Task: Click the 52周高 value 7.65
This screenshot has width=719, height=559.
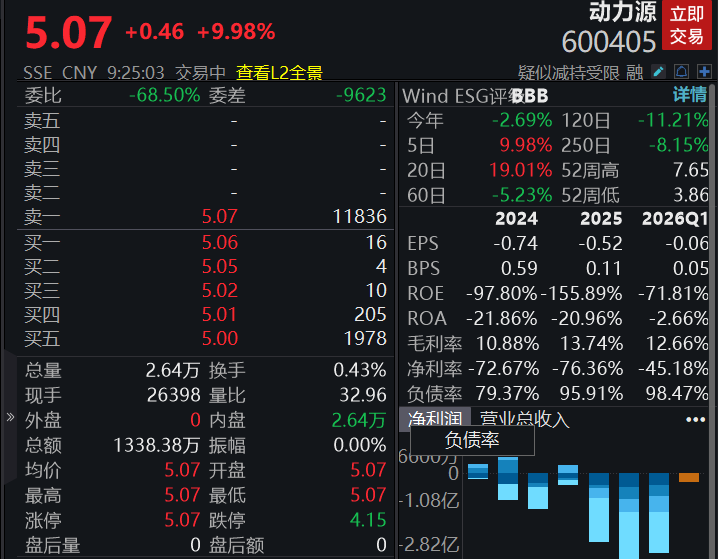Action: click(x=691, y=170)
